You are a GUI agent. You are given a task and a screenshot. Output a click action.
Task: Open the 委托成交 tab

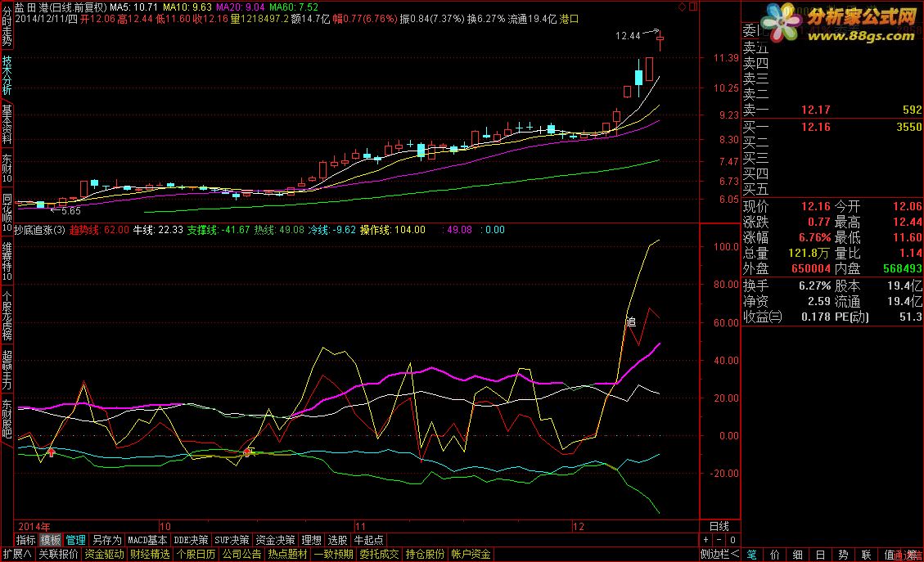coord(379,555)
